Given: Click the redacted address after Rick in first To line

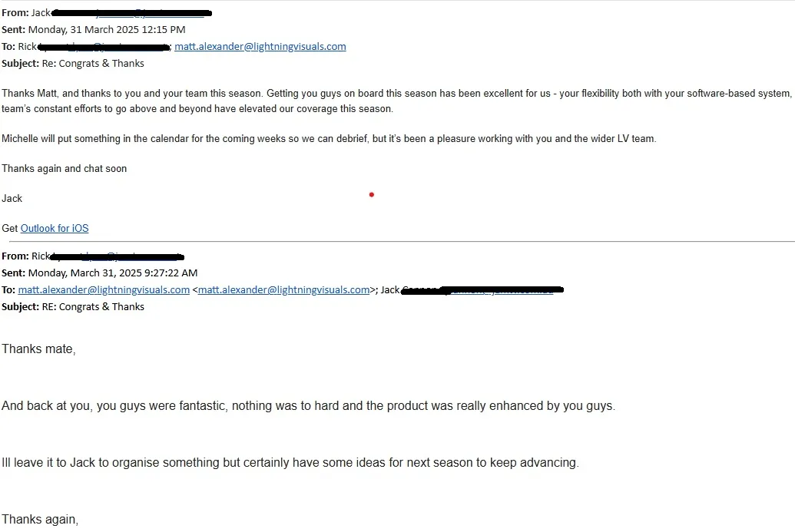Looking at the screenshot, I should pyautogui.click(x=104, y=47).
